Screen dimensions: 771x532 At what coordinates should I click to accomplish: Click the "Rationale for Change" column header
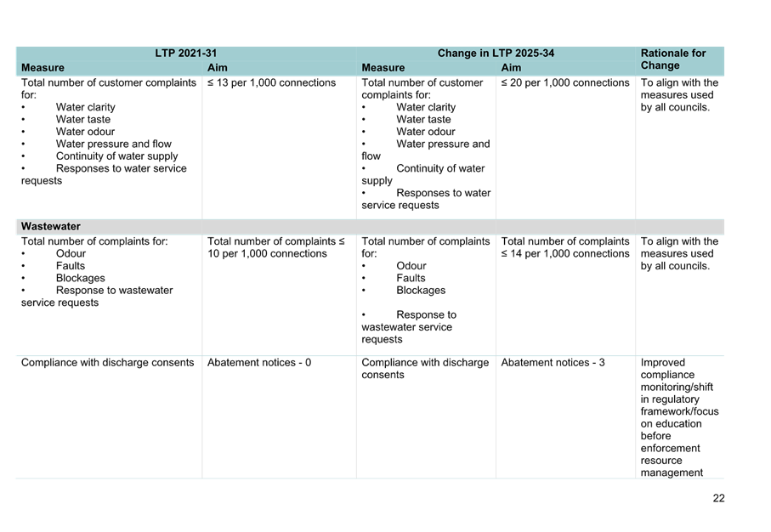pyautogui.click(x=673, y=59)
